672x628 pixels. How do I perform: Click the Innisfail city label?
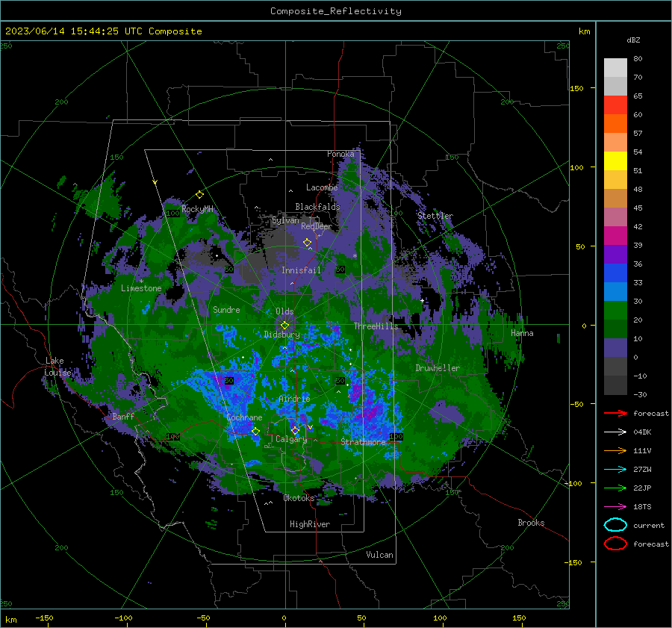(301, 270)
